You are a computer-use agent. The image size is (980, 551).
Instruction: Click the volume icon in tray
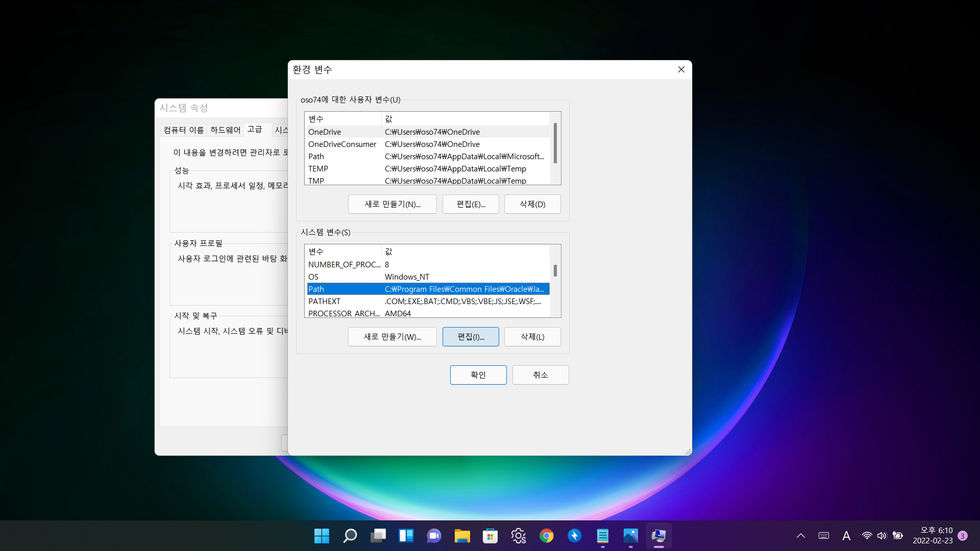click(882, 536)
